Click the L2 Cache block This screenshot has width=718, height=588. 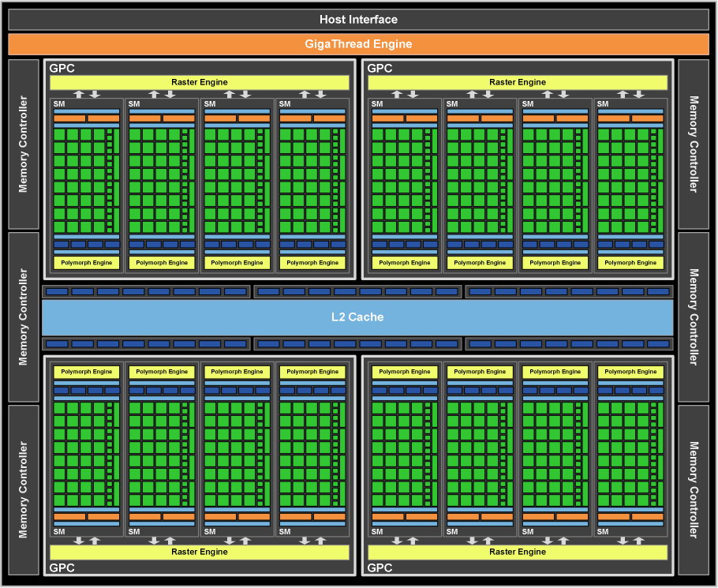357,317
